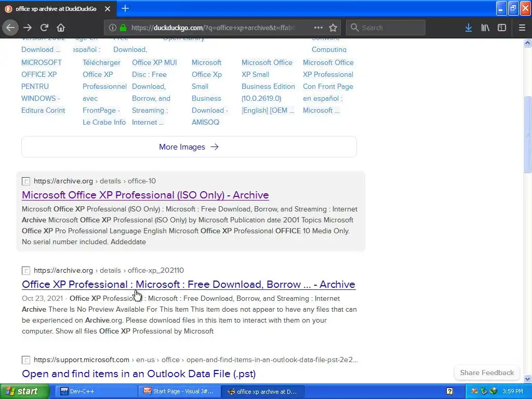Open Télécharger Office XP Professionnel image link
532x399 pixels.
click(x=104, y=92)
